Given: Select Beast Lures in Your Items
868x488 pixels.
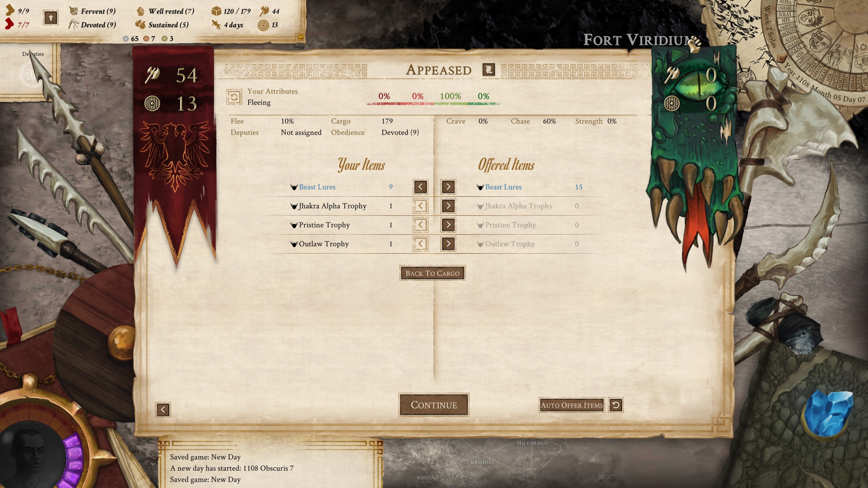Looking at the screenshot, I should (317, 187).
